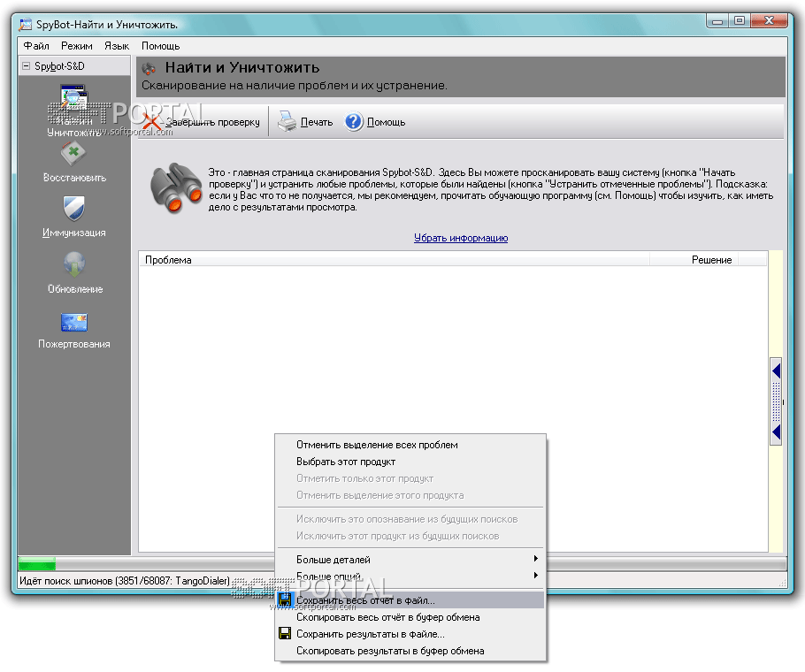The width and height of the screenshot is (805, 672).
Task: Click the Обновление sidebar label
Action: (x=75, y=289)
